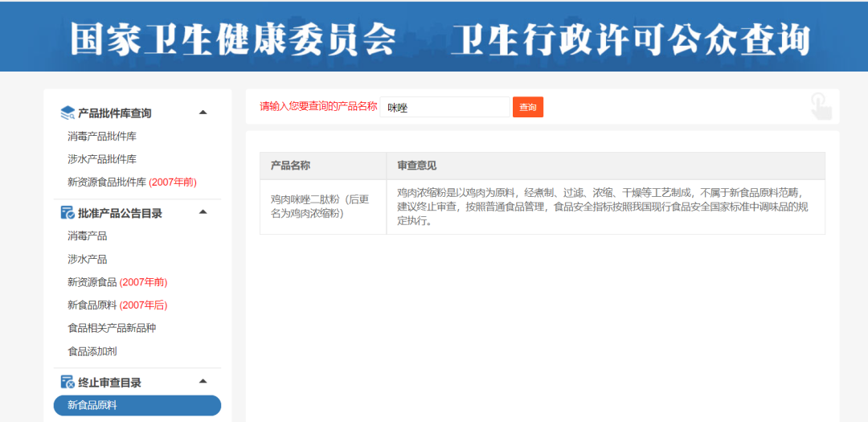Click the review opinion text starting 鸡肉浓缩粉是以鸡肉为原料
Image resolution: width=868 pixels, height=422 pixels.
603,207
